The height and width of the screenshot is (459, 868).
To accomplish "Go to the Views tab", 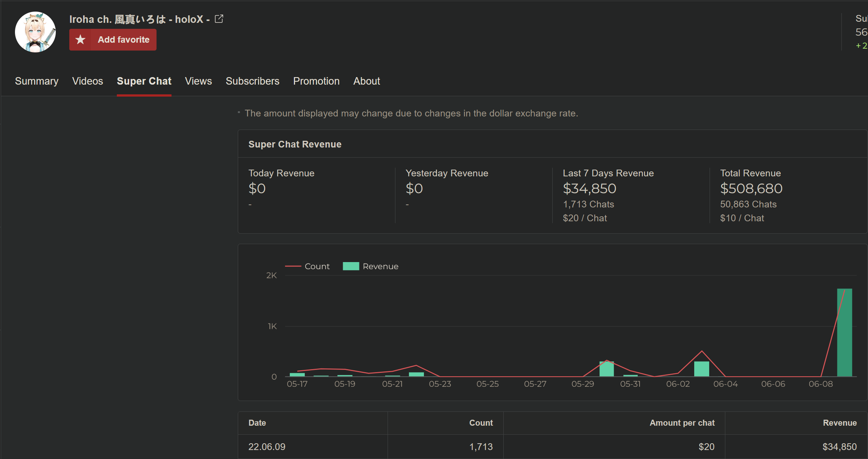I will point(198,81).
